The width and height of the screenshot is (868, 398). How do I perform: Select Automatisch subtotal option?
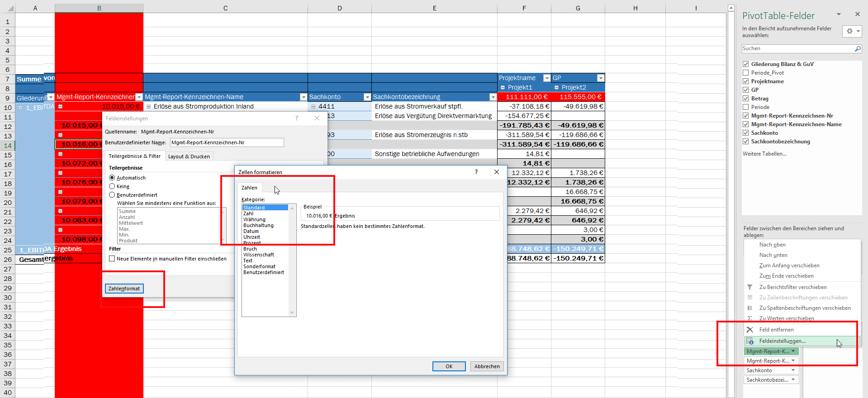[x=112, y=178]
